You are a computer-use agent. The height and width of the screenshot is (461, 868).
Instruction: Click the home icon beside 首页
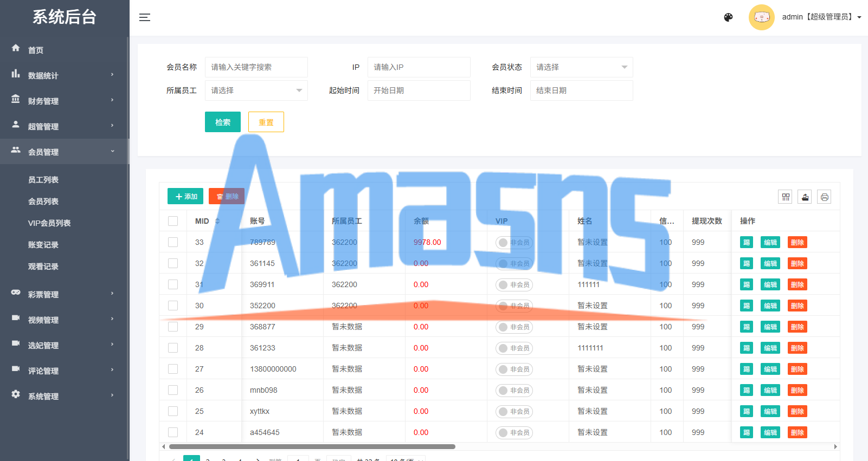click(16, 48)
